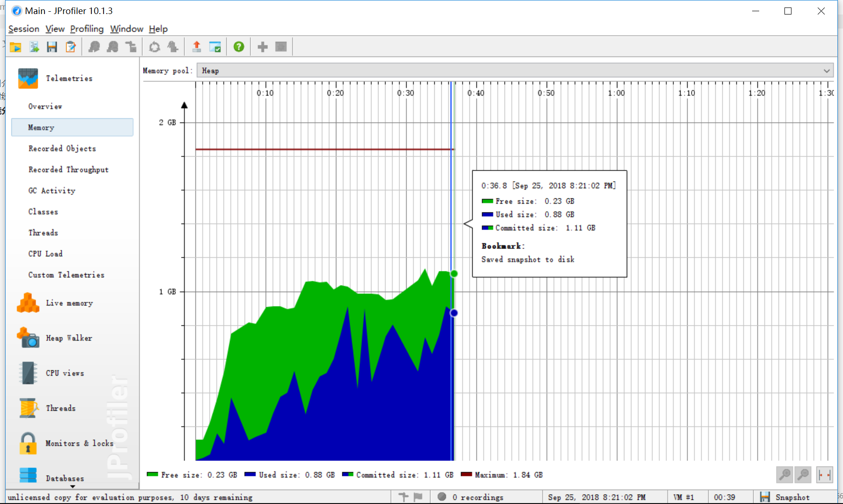This screenshot has height=504, width=843.
Task: Click the green Free size legend swatch
Action: (152, 474)
